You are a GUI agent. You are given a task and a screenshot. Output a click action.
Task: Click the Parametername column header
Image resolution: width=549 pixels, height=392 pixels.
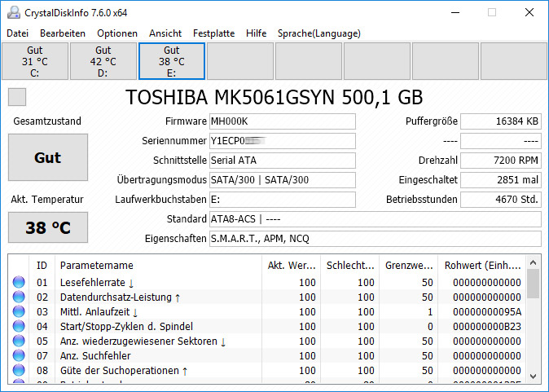click(158, 265)
